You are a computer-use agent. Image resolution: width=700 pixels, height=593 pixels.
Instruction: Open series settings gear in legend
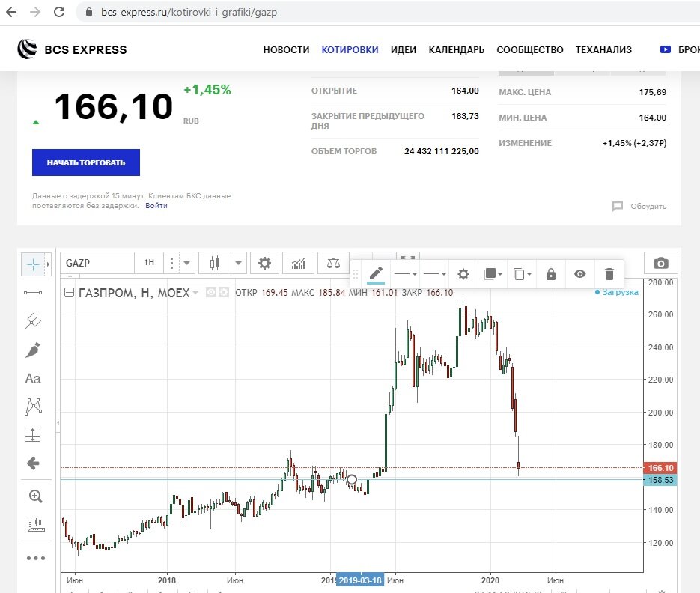(x=224, y=293)
